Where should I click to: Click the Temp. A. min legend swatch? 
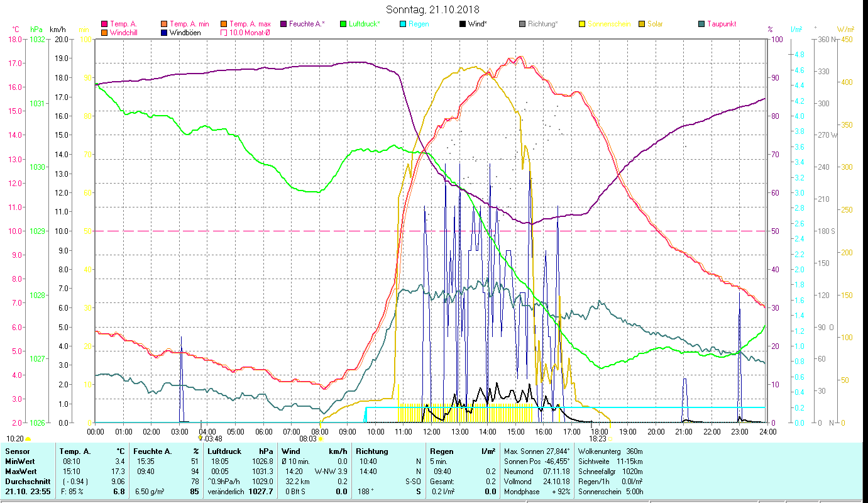164,24
